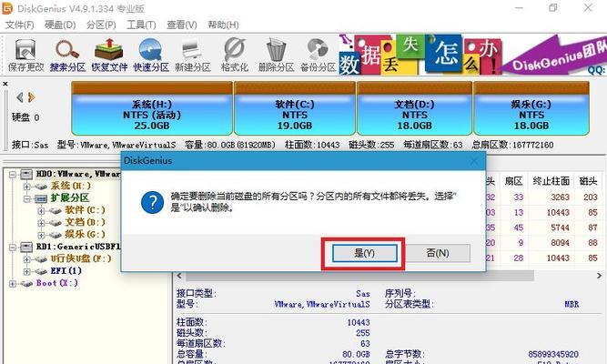This screenshot has width=607, height=364.
Task: Collapse the HD0 VMware disk tree node
Action: coord(13,174)
